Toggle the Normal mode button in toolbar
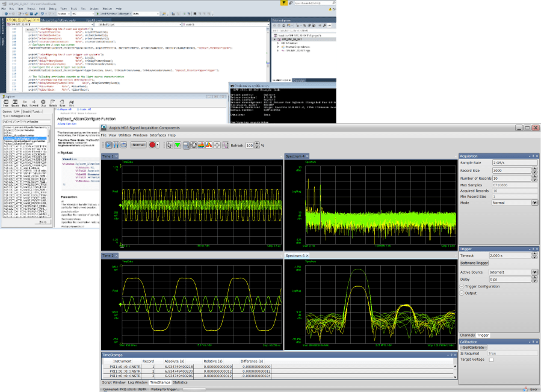The image size is (541, 392). (x=138, y=145)
